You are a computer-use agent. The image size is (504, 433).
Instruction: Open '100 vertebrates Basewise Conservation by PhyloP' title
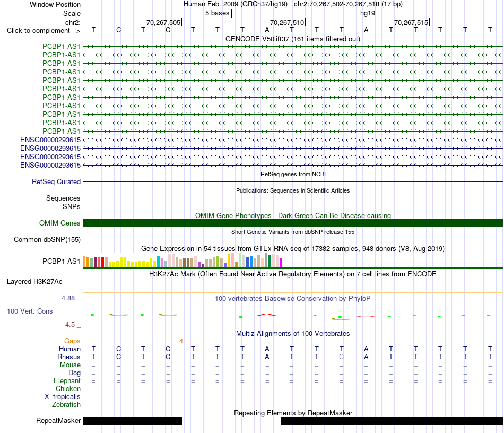[292, 299]
